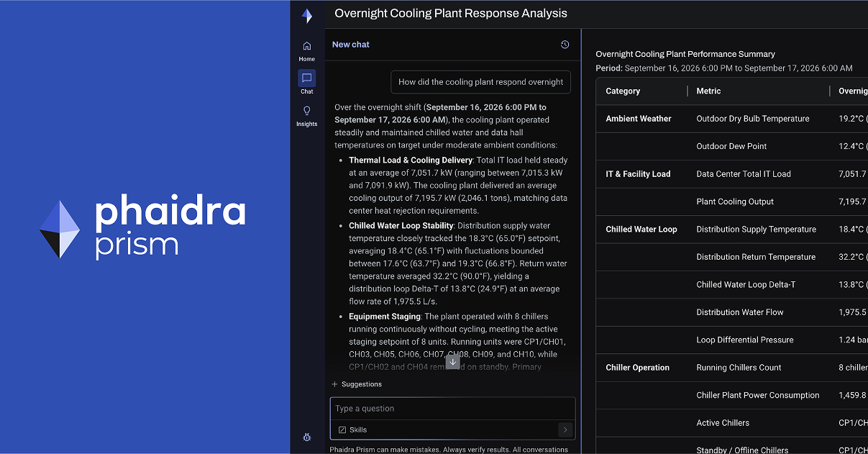868x454 pixels.
Task: Select the Plant Cooling Output metric
Action: (735, 201)
